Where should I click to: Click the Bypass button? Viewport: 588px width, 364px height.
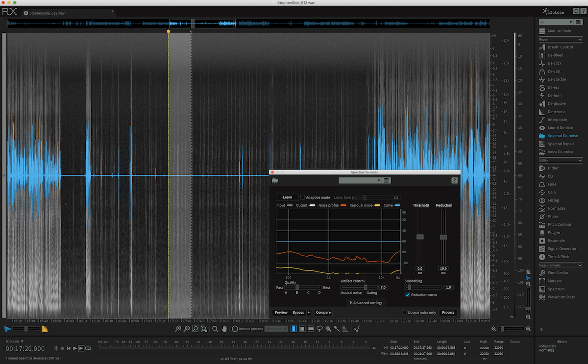click(x=298, y=313)
